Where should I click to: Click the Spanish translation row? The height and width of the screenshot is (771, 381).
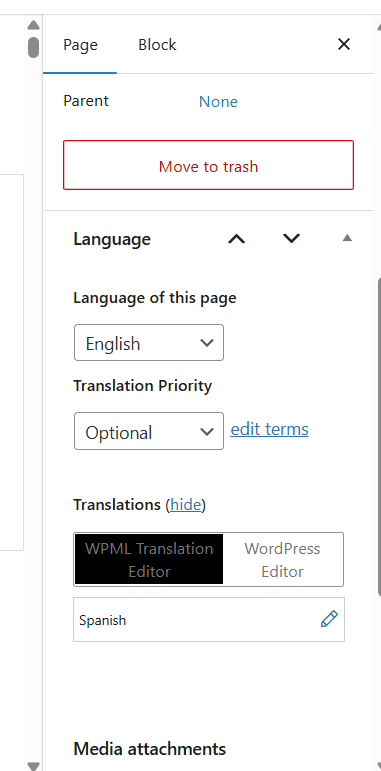click(209, 620)
